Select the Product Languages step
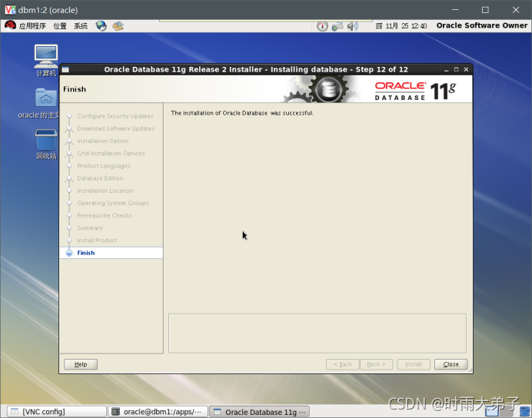Viewport: 532px width, 418px height. [104, 166]
